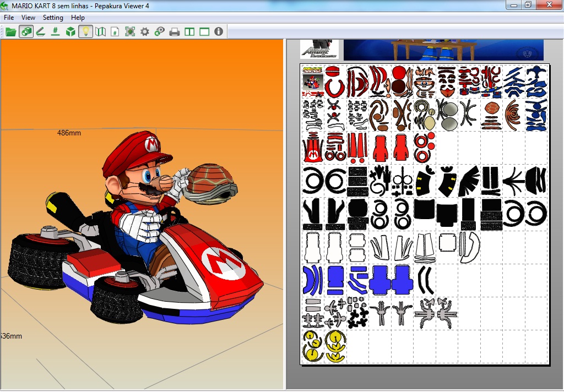Image resolution: width=564 pixels, height=392 pixels.
Task: Open a papercraft model file
Action: (x=11, y=31)
